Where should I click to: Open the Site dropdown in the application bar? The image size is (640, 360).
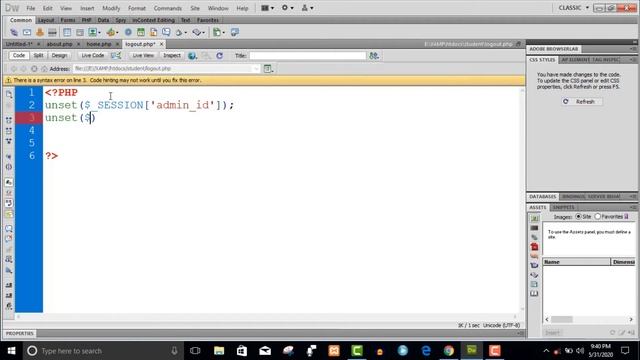307,8
